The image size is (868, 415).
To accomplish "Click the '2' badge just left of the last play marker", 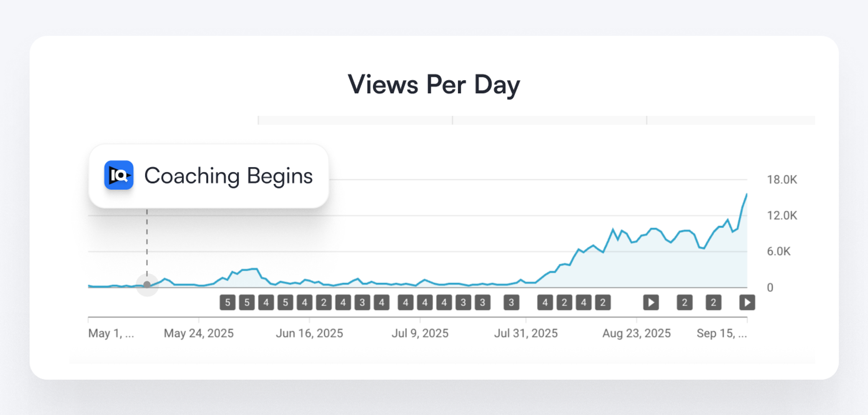I will point(713,302).
